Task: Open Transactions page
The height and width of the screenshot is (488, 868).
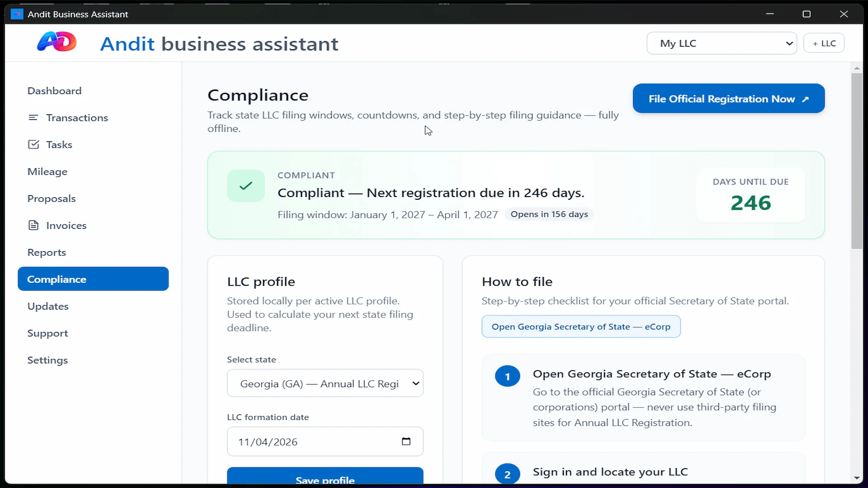Action: (x=77, y=117)
